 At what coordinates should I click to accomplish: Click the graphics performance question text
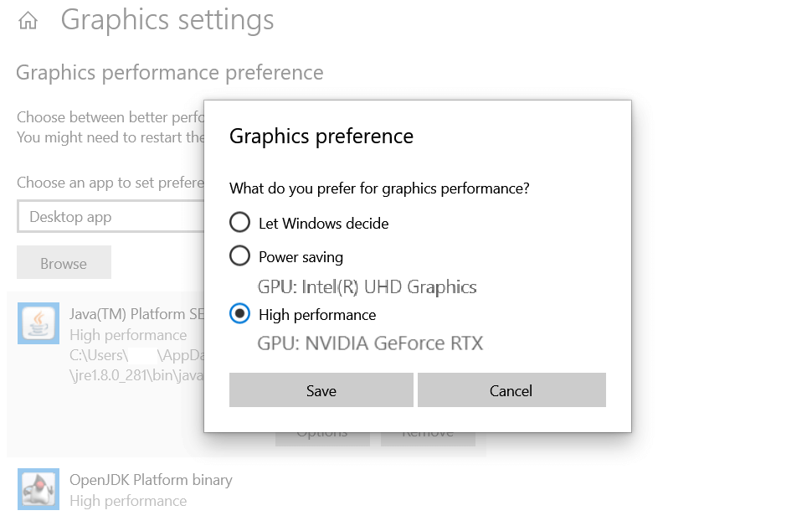click(379, 188)
